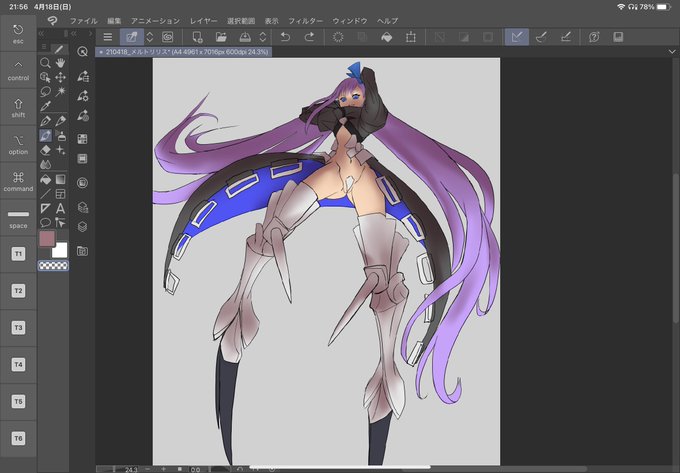This screenshot has width=680, height=473.
Task: Open the ファイル menu
Action: (x=83, y=21)
